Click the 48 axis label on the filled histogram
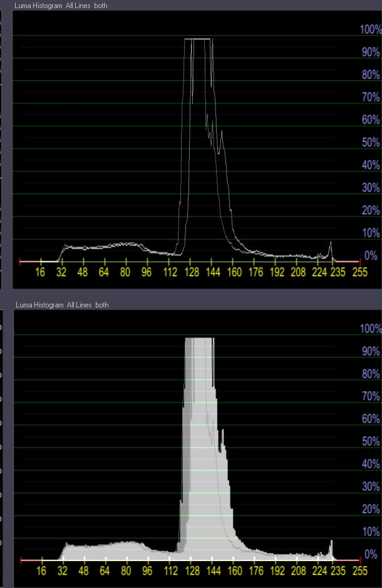Image resolution: width=382 pixels, height=588 pixels. pyautogui.click(x=83, y=570)
